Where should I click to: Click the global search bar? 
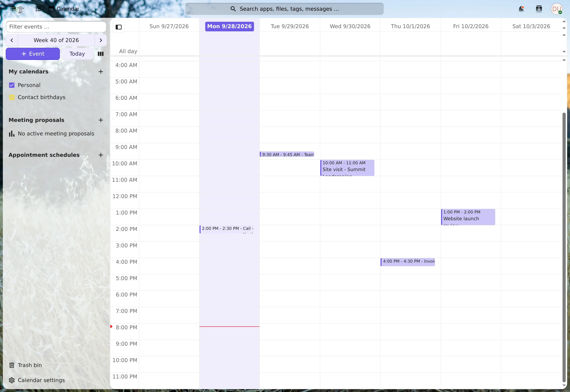[284, 9]
